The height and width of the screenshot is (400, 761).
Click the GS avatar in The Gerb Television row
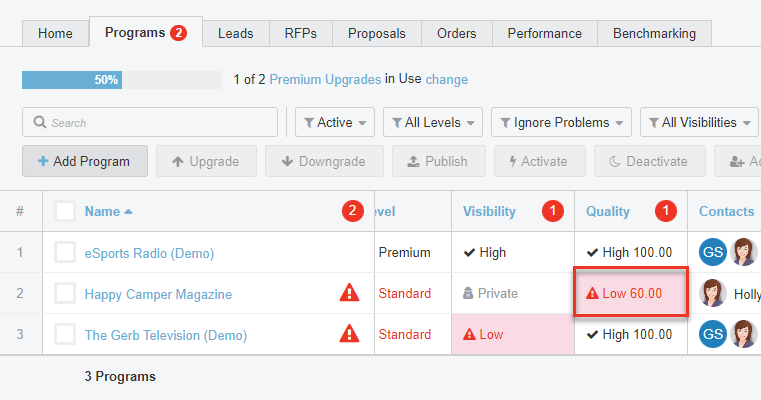(x=712, y=334)
